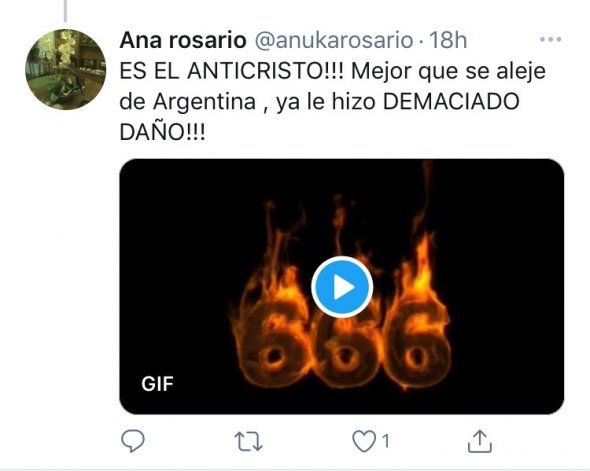Reply to Ana rosario's tweet
This screenshot has height=471, width=590.
point(133,441)
